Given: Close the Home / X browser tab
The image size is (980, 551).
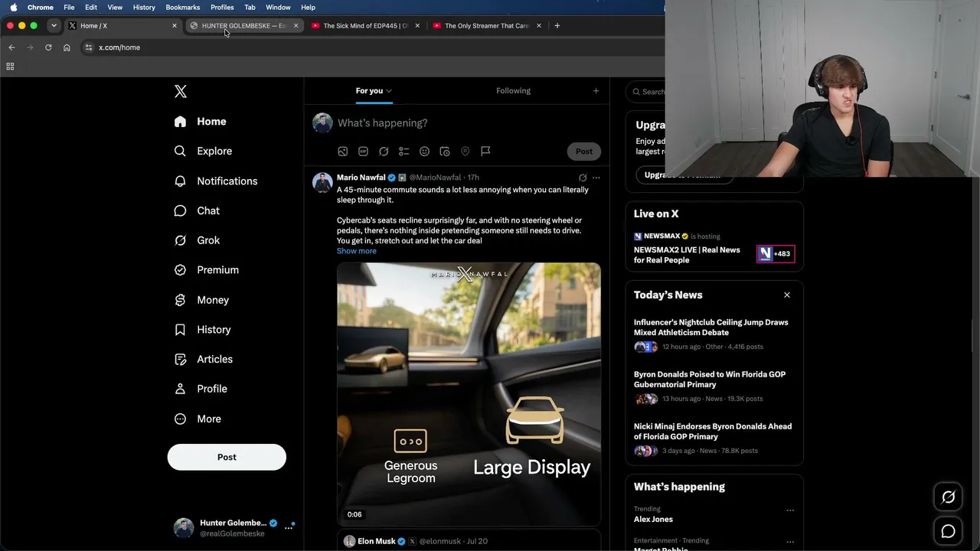Looking at the screenshot, I should [x=175, y=26].
